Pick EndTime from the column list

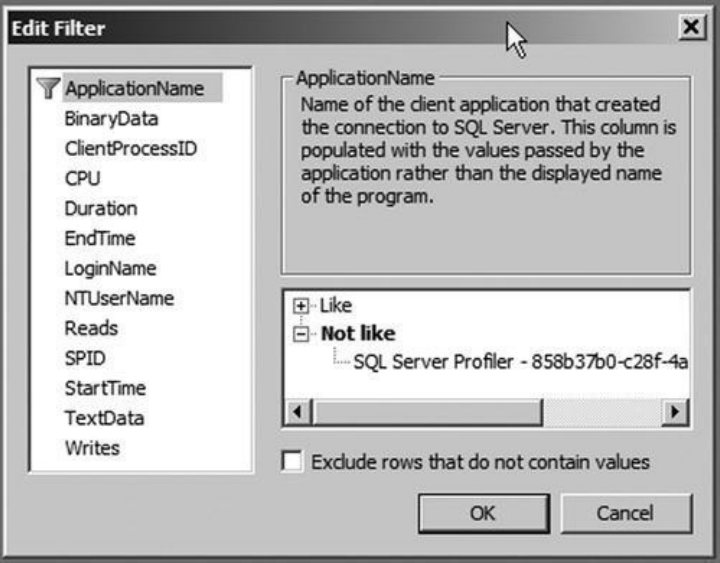coord(100,239)
